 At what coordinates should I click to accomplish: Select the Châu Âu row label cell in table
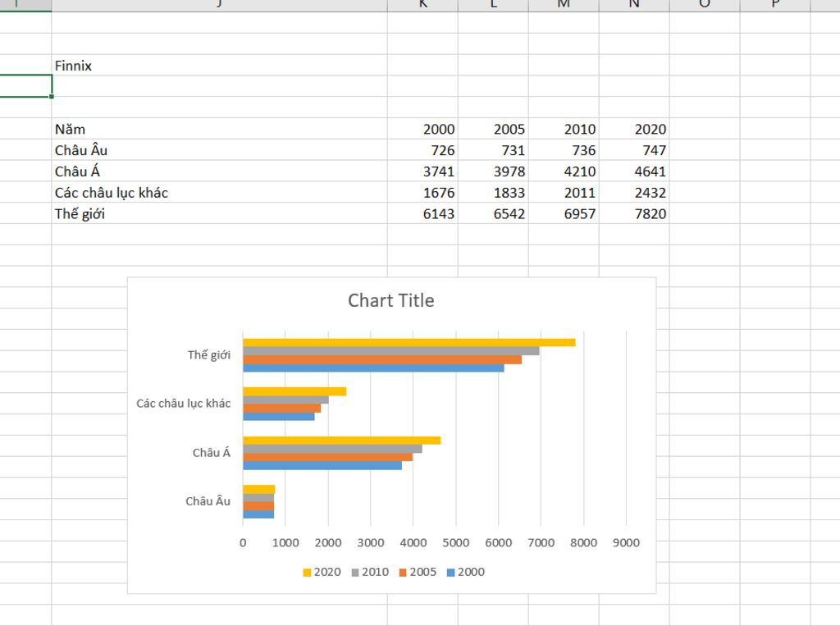tap(81, 150)
